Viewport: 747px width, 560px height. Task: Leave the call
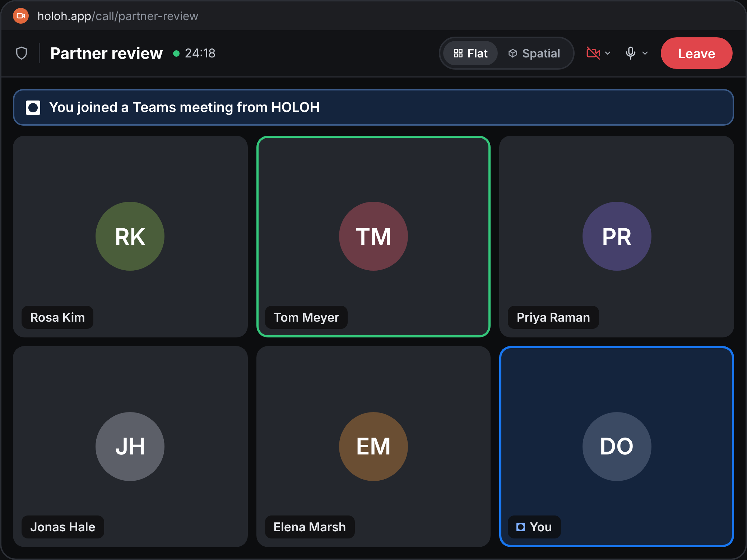(696, 53)
